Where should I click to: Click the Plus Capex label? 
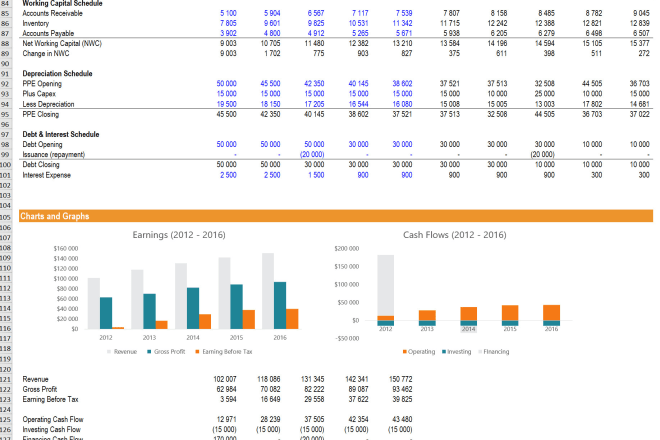pyautogui.click(x=39, y=94)
